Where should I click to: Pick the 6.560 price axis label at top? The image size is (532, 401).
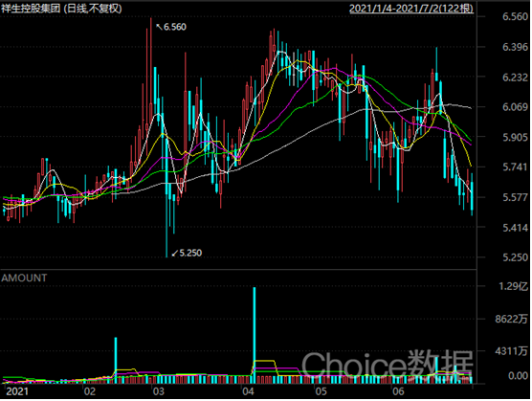516,16
